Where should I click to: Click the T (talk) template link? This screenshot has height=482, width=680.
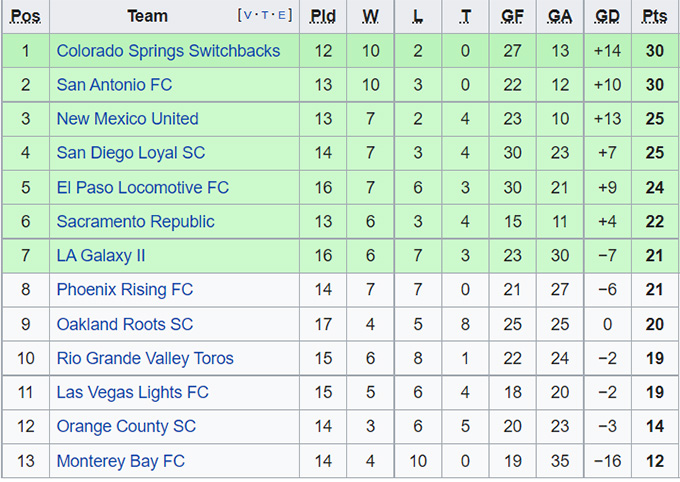coord(265,16)
